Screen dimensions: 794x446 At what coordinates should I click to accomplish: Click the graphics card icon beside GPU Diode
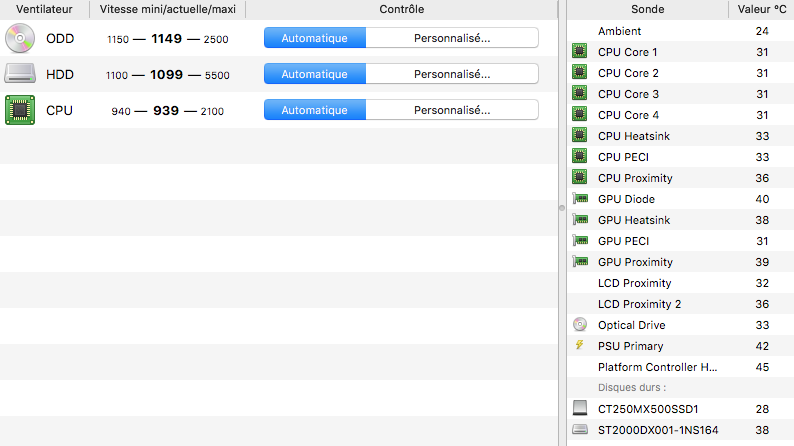pyautogui.click(x=580, y=198)
